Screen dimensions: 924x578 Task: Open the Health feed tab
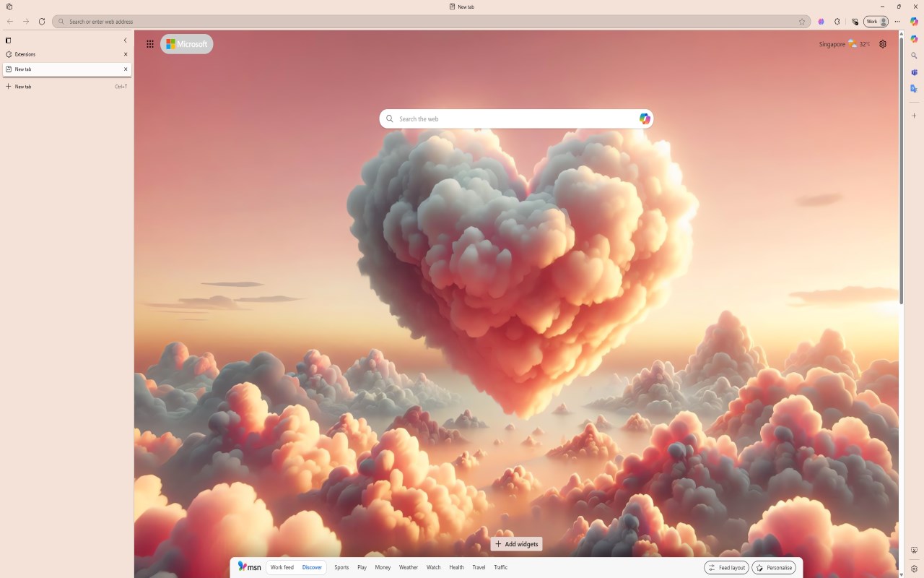[x=456, y=568]
